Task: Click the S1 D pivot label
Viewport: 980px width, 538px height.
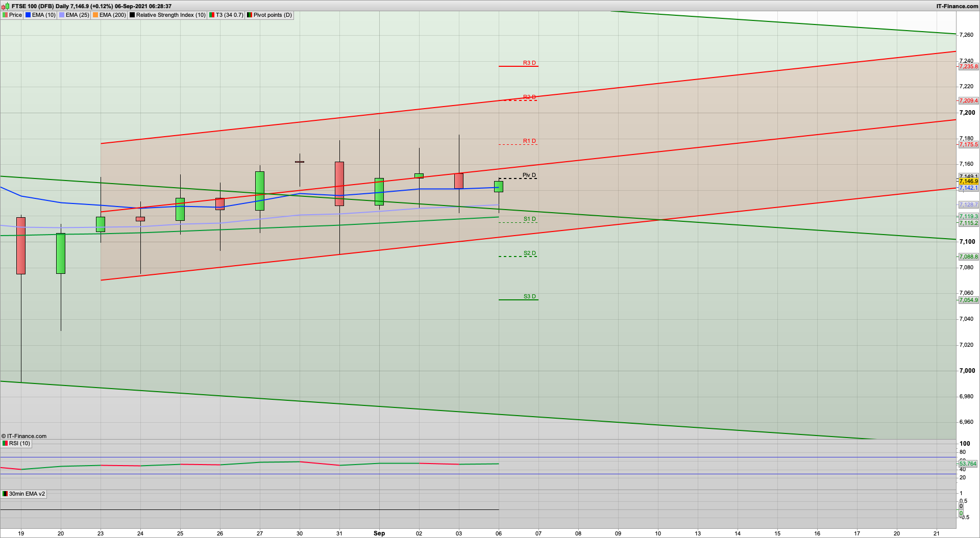Action: point(530,219)
